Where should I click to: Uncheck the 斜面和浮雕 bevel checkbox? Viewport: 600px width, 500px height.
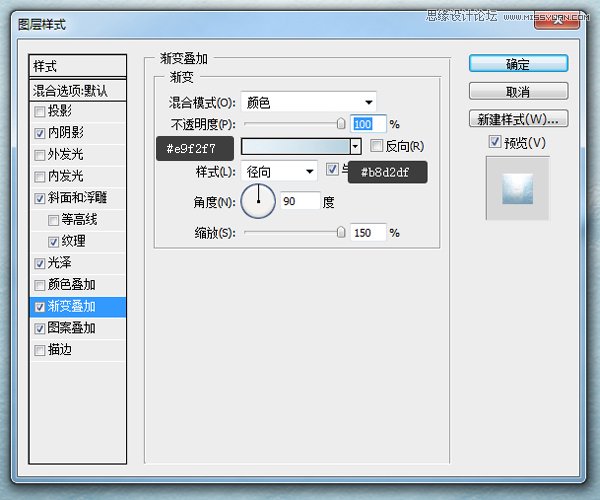39,198
